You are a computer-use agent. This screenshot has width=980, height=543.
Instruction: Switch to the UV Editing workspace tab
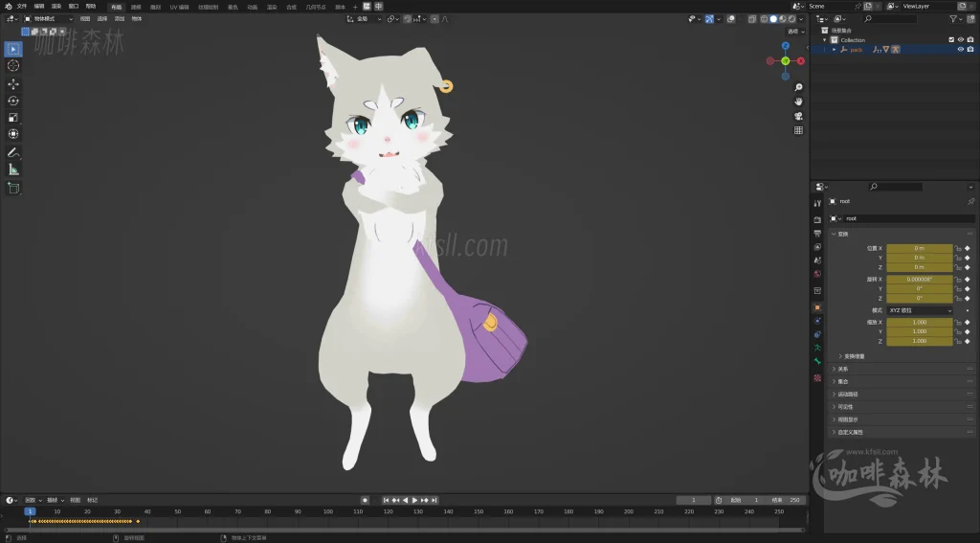179,7
